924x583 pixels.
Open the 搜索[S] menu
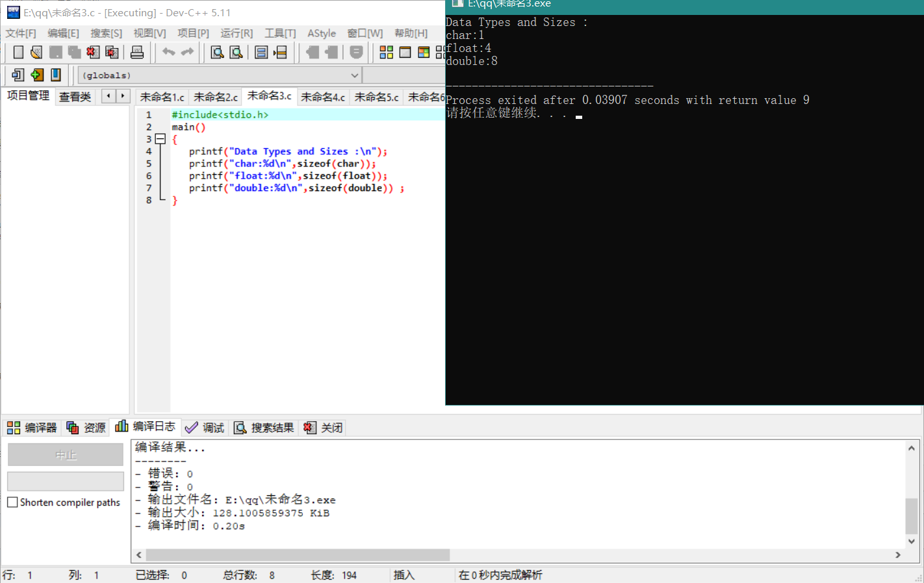106,33
